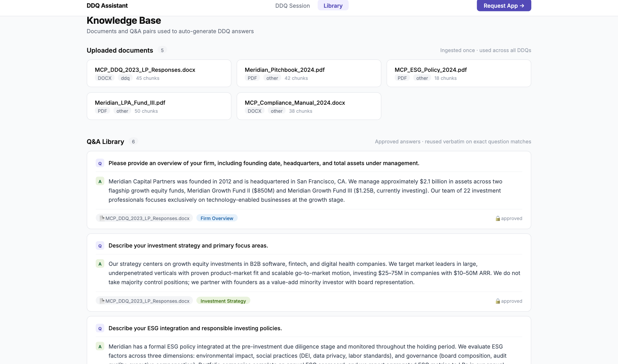Open MCP_Compliance_Manual_2024.docx document card

(x=309, y=106)
